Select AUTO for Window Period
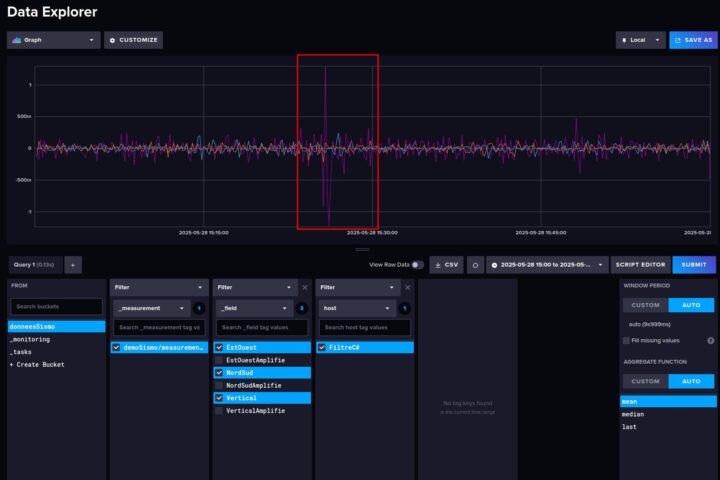This screenshot has height=480, width=720. (691, 305)
